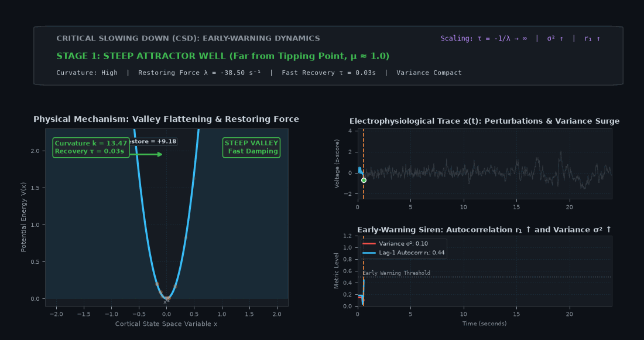
Task: Click the '1.2' tick on the Metric Level axis
Action: [x=347, y=236]
